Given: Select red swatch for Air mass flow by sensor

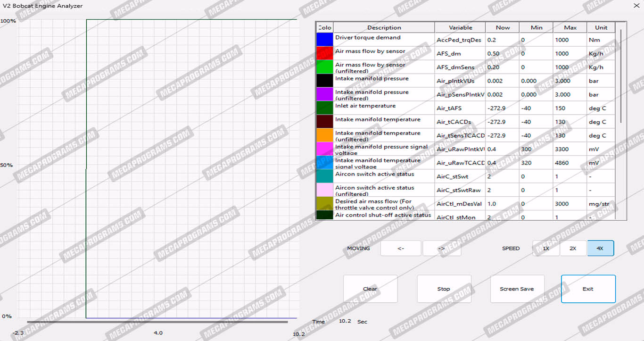Looking at the screenshot, I should (324, 53).
